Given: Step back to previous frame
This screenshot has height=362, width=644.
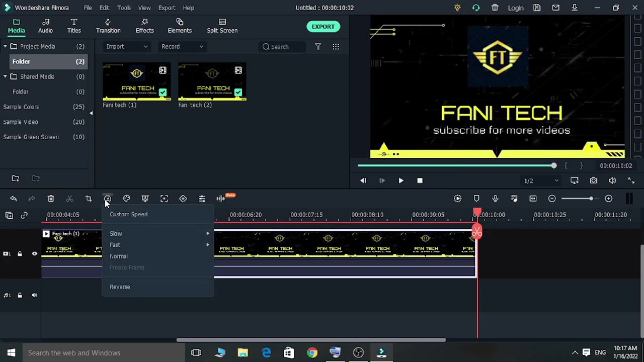Looking at the screenshot, I should 363,180.
